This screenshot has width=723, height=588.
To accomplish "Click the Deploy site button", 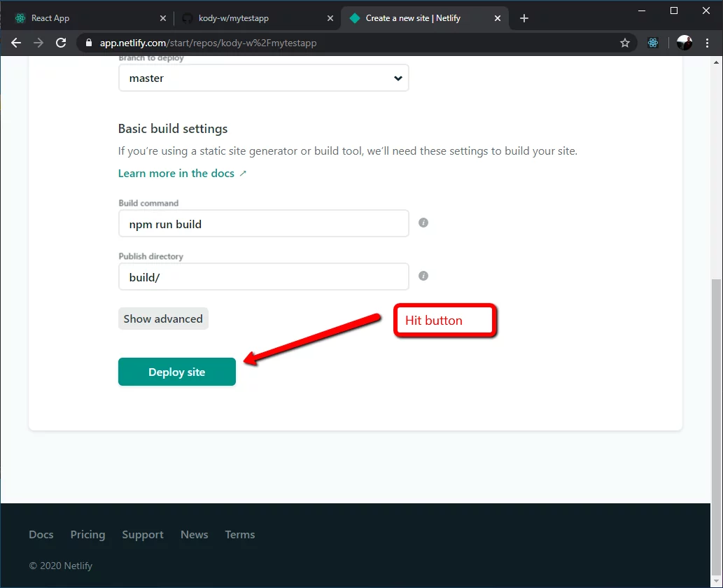I will pos(176,372).
